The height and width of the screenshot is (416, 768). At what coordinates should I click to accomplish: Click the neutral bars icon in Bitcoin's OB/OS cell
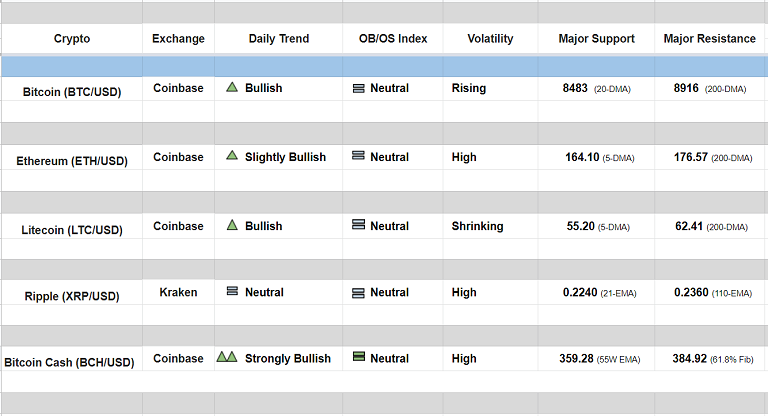pyautogui.click(x=359, y=88)
